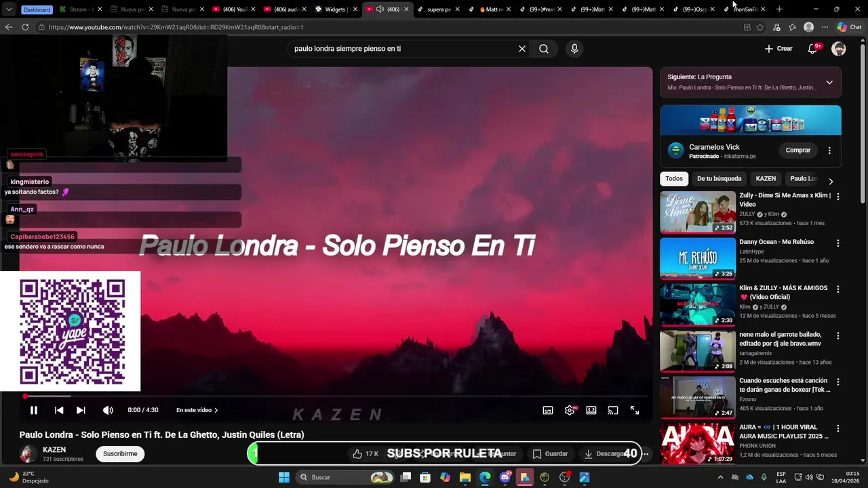Pause the video with the player pause button
The height and width of the screenshot is (488, 868).
(x=34, y=410)
